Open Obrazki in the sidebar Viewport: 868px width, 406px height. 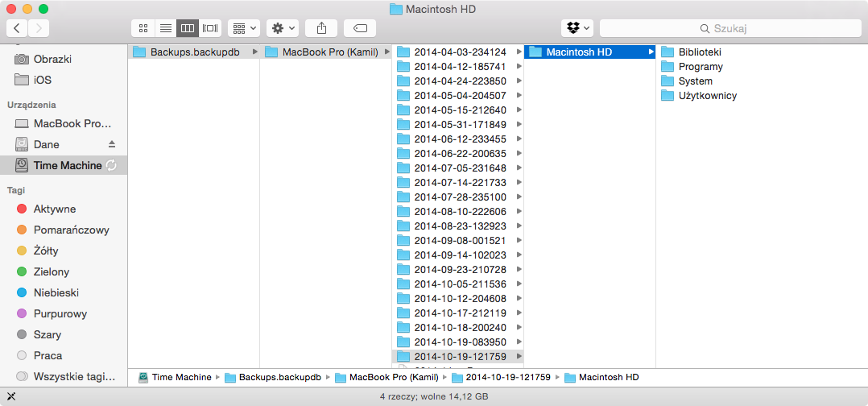point(64,59)
